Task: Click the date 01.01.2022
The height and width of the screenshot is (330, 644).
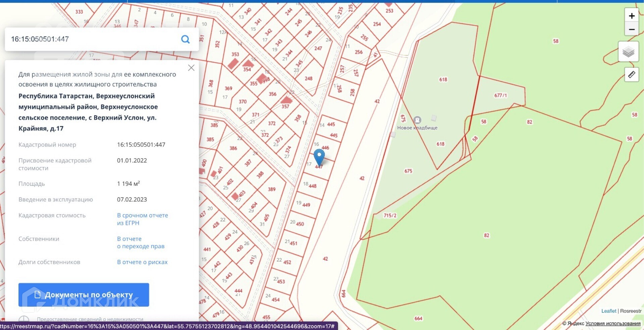Action: [132, 160]
